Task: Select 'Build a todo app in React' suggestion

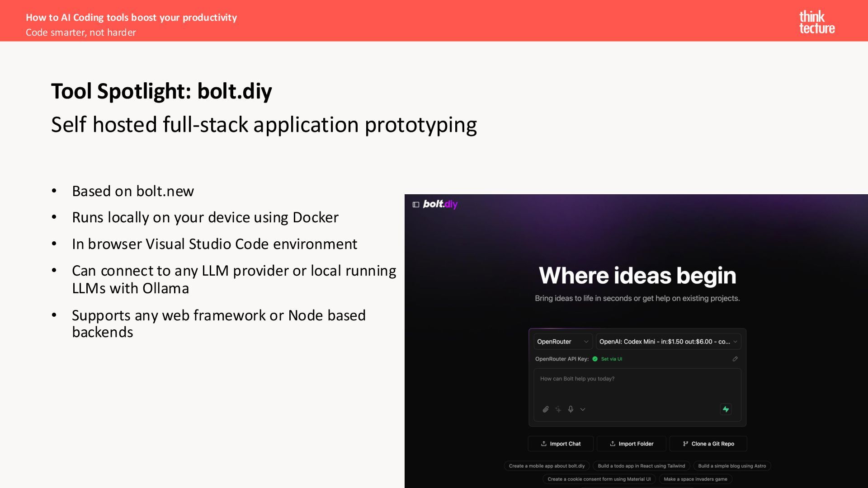Action: click(x=641, y=466)
